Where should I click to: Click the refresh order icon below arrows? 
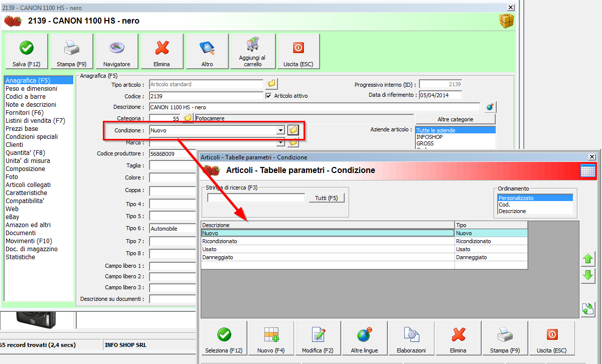tap(588, 309)
